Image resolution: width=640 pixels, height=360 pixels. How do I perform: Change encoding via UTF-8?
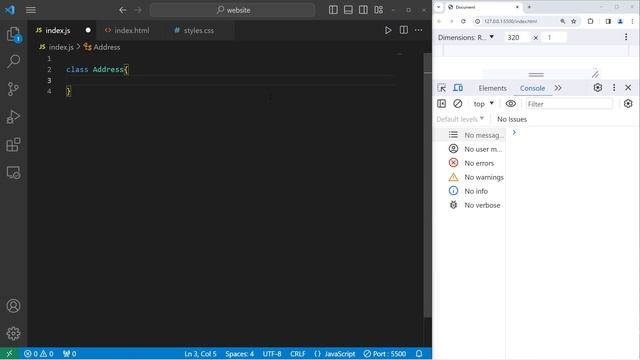coord(272,353)
